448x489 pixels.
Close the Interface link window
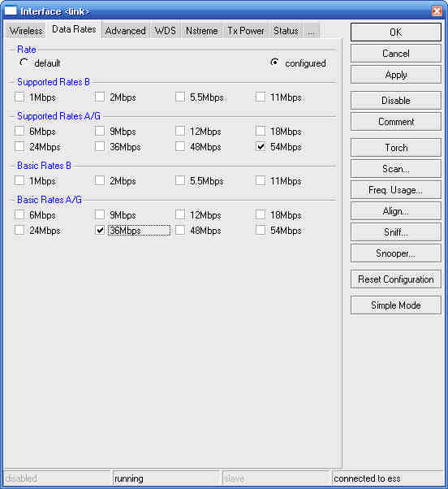click(x=437, y=11)
